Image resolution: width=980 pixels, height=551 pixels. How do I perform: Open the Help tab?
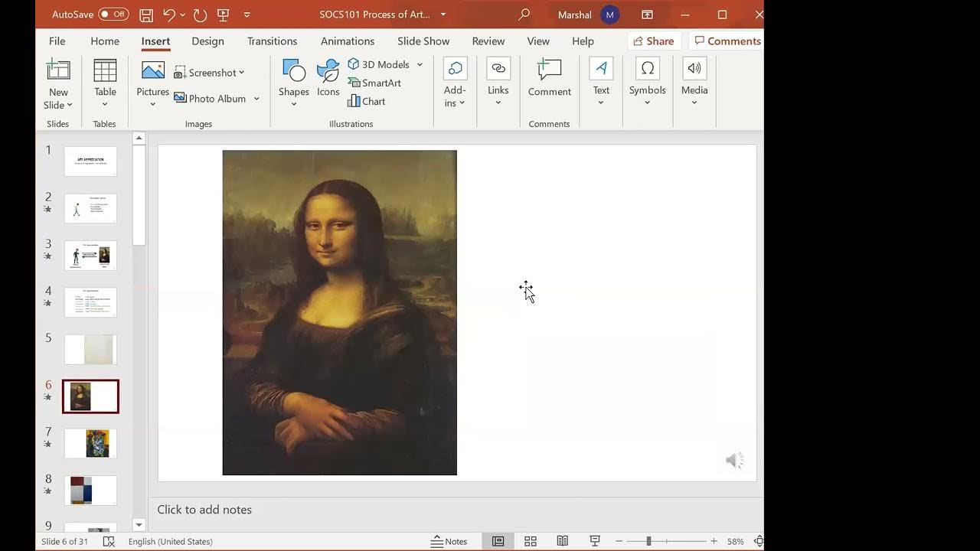pyautogui.click(x=583, y=41)
